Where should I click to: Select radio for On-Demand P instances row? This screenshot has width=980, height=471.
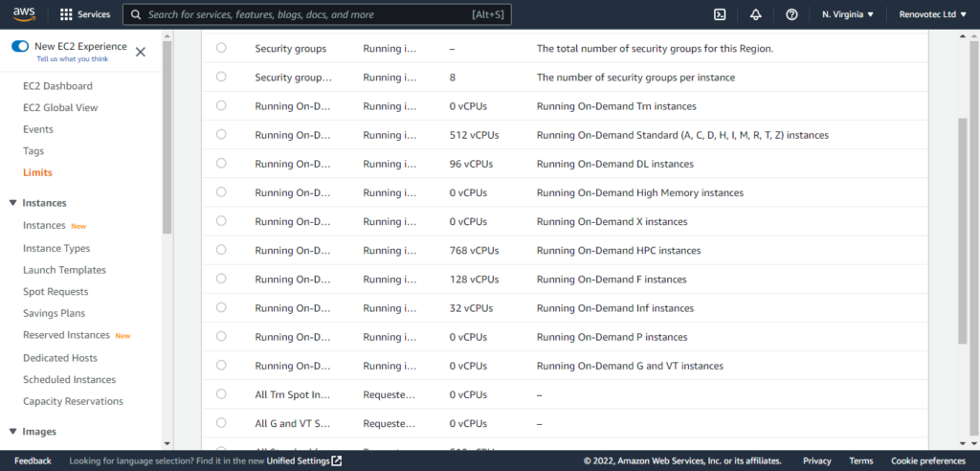(221, 336)
